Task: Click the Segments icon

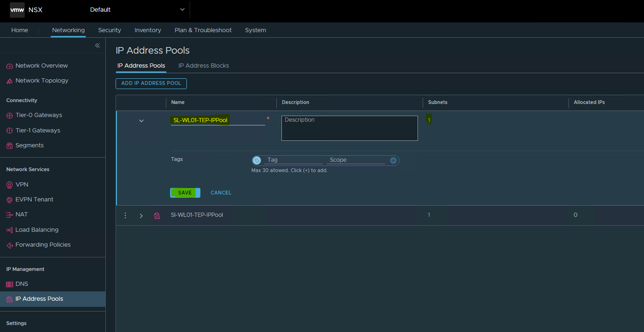Action: click(10, 145)
